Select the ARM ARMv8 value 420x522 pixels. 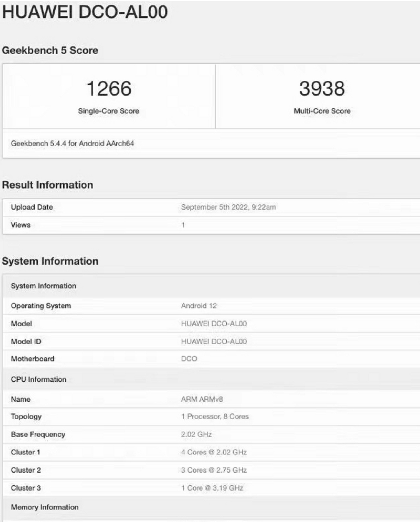202,400
